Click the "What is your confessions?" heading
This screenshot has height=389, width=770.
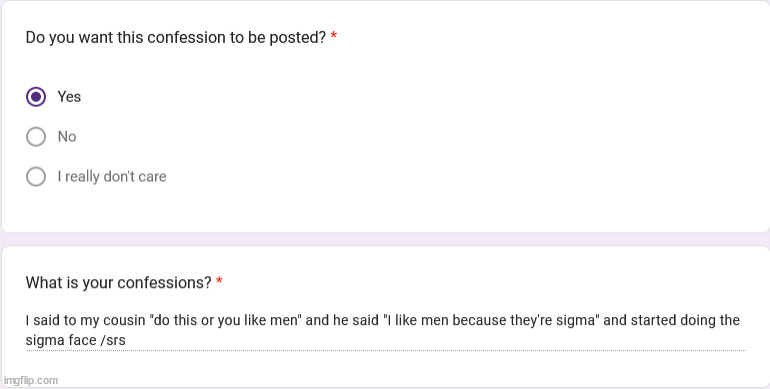(x=118, y=282)
